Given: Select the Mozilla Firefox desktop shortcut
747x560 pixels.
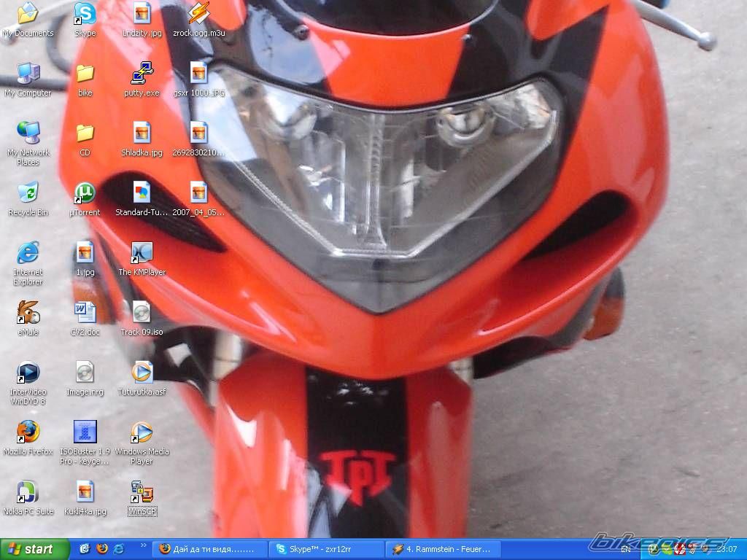Looking at the screenshot, I should point(28,433).
